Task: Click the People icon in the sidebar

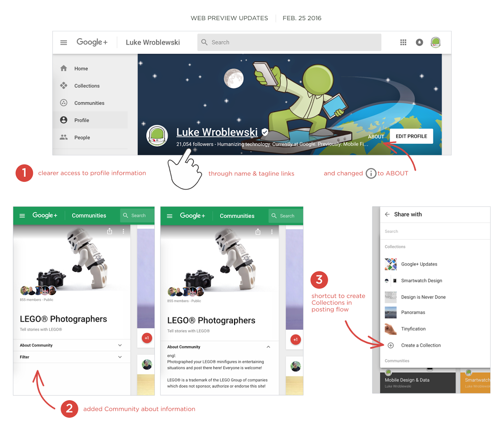Action: pos(64,138)
